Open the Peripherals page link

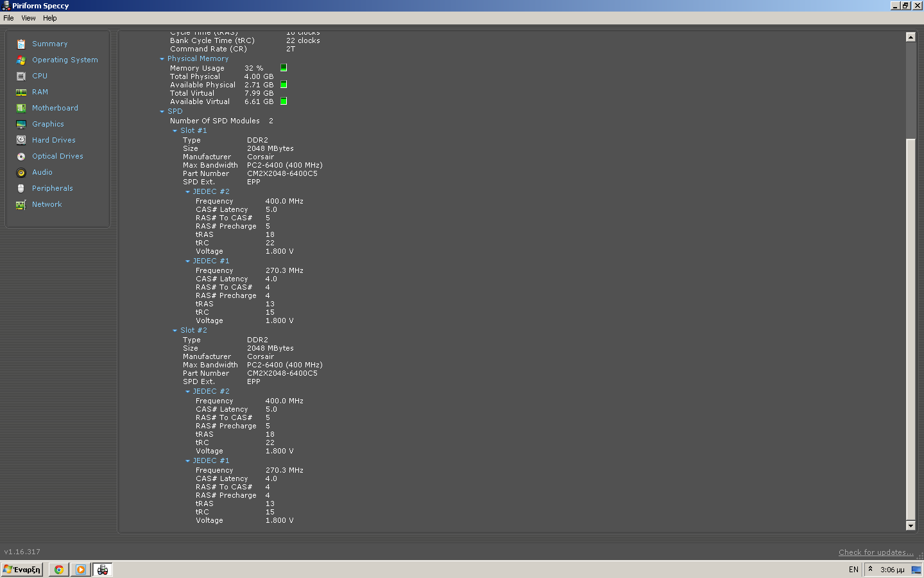[x=53, y=188]
